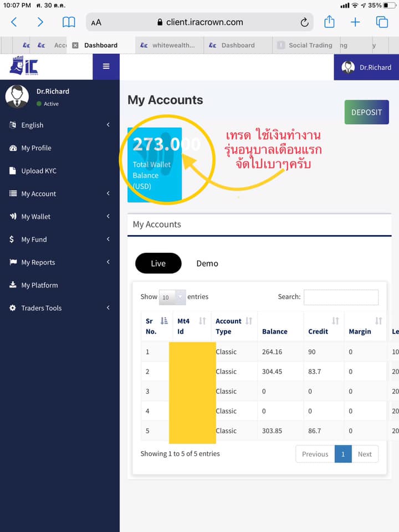
Task: Click the Previous pagination button
Action: (315, 454)
